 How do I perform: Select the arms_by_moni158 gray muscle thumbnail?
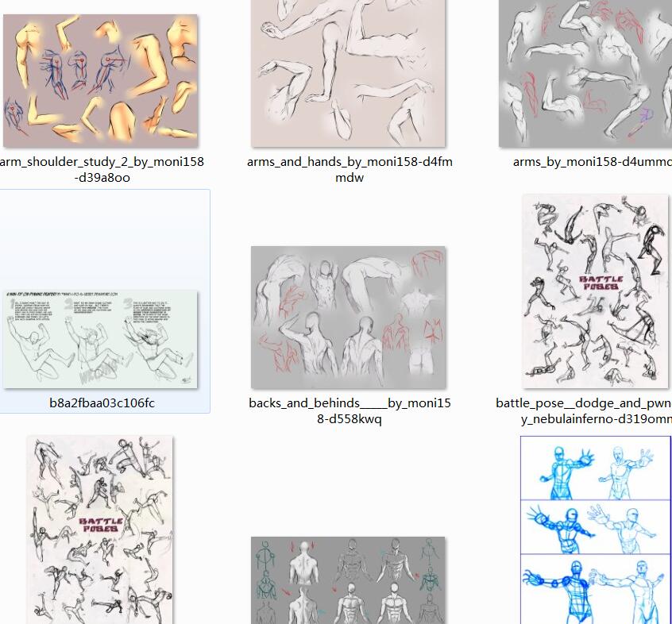click(x=585, y=73)
